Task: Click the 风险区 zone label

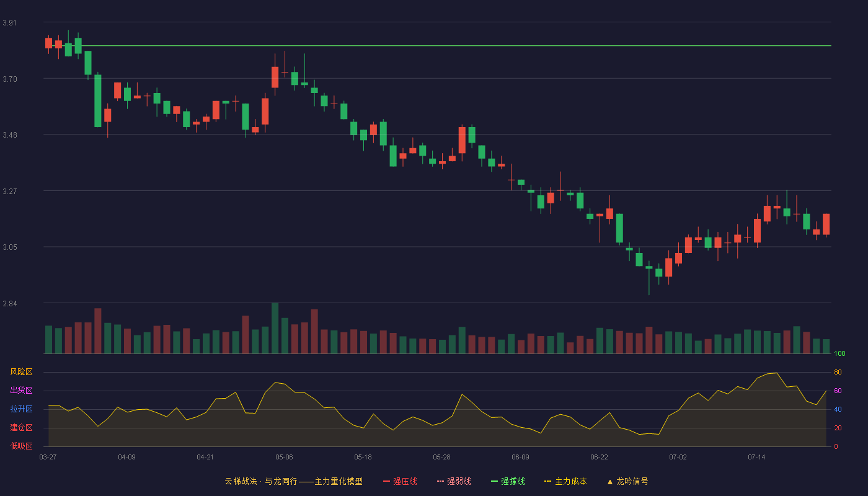Action: pos(21,372)
